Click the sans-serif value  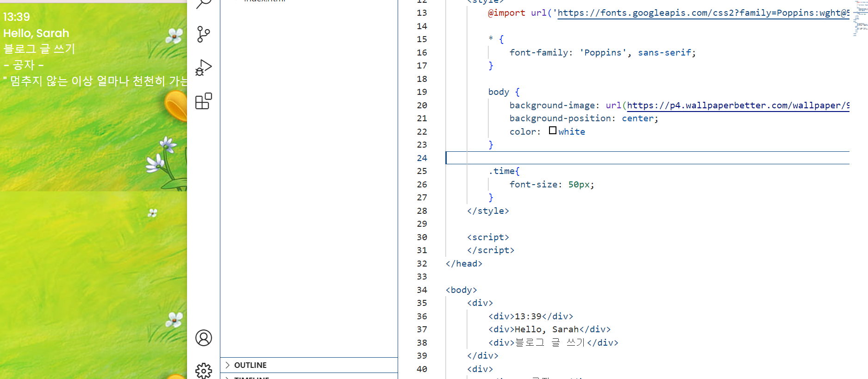pyautogui.click(x=664, y=53)
